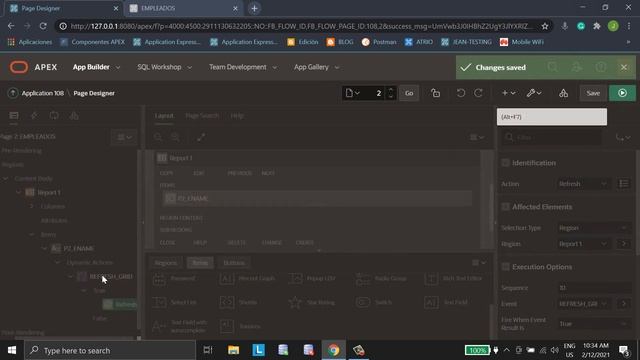This screenshot has height=360, width=640.
Task: Select the Layout tab
Action: click(164, 116)
